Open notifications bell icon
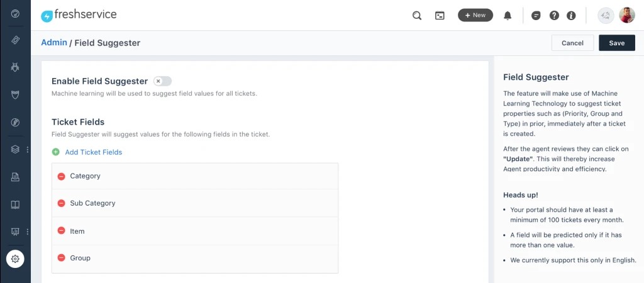644x283 pixels. tap(508, 16)
